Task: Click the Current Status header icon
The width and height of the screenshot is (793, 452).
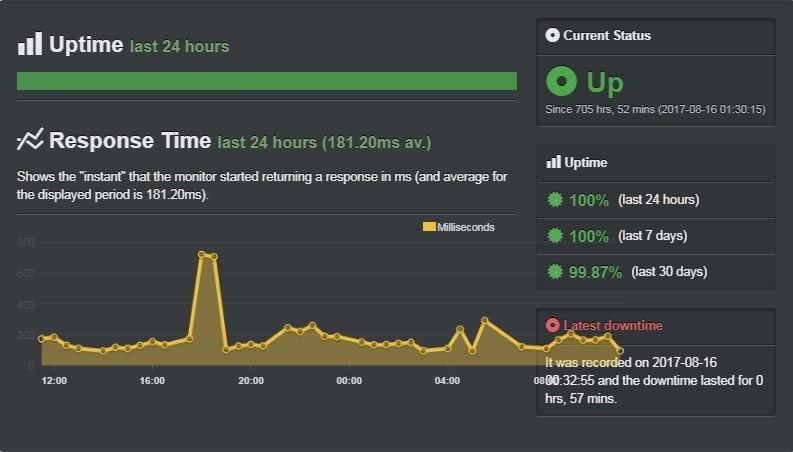Action: coord(552,35)
